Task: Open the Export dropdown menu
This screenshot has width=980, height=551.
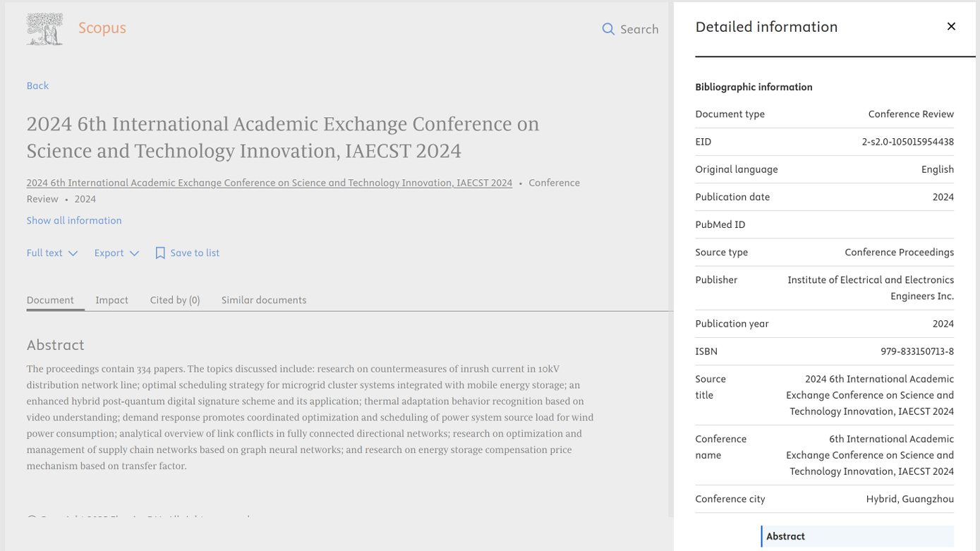Action: tap(116, 253)
